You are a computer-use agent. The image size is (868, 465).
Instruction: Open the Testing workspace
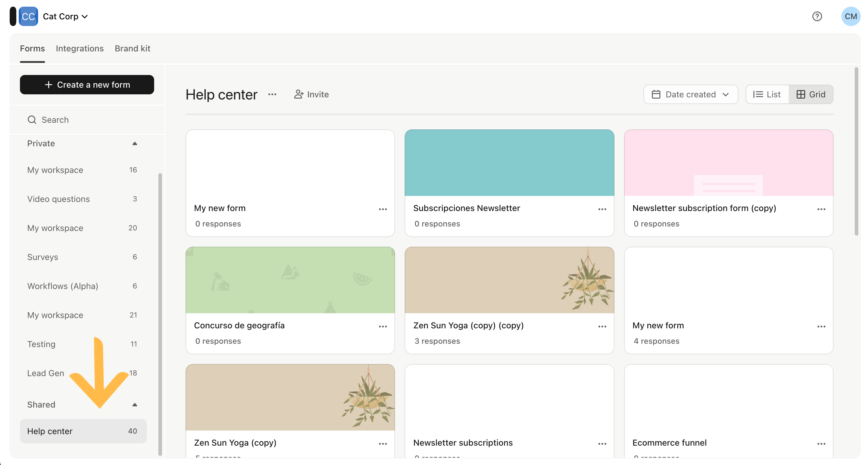coord(83,344)
